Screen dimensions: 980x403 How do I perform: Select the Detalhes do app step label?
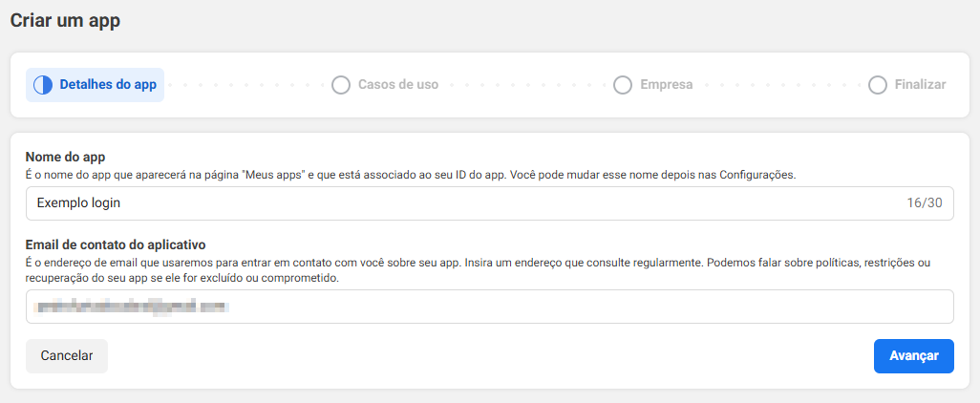click(x=108, y=85)
